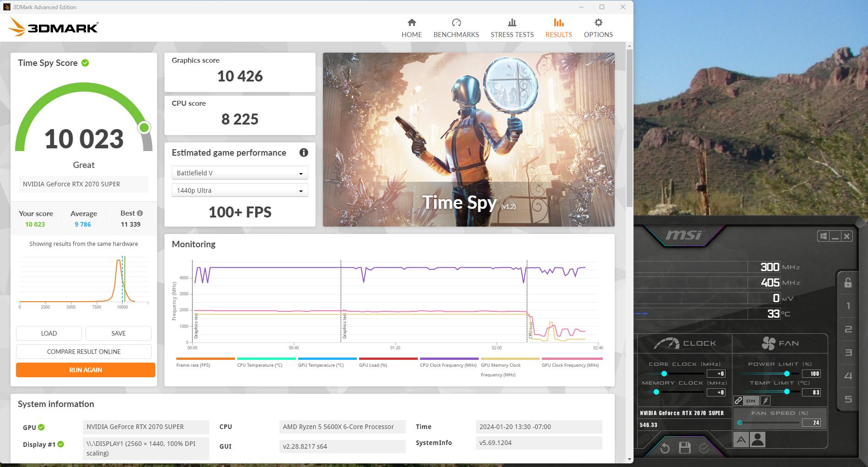The height and width of the screenshot is (467, 868).
Task: Select profile 4 in MSI Afterburner
Action: click(x=848, y=376)
